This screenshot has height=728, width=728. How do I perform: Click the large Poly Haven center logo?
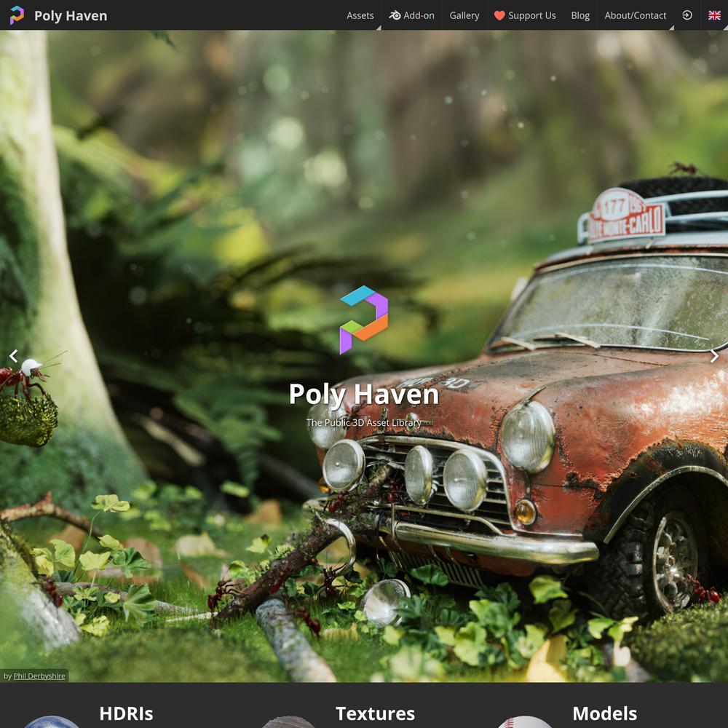point(364,320)
